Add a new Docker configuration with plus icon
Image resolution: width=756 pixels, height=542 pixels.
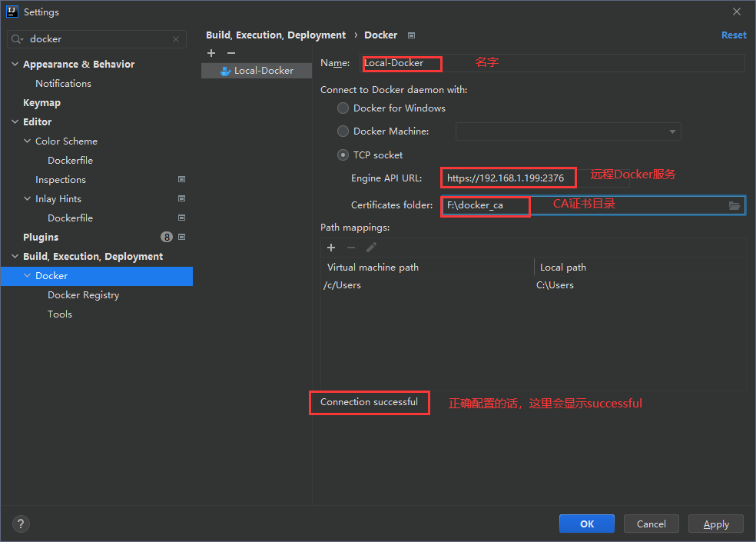[x=211, y=53]
